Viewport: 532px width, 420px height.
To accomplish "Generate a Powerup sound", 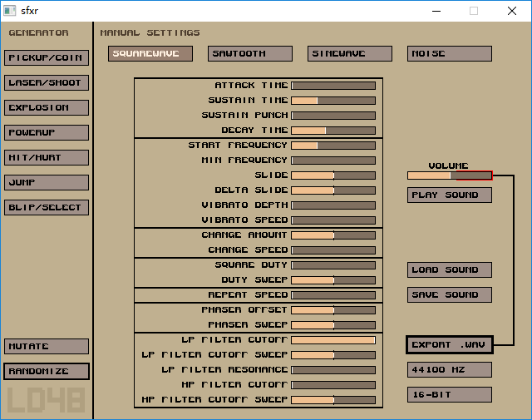I will coord(47,133).
